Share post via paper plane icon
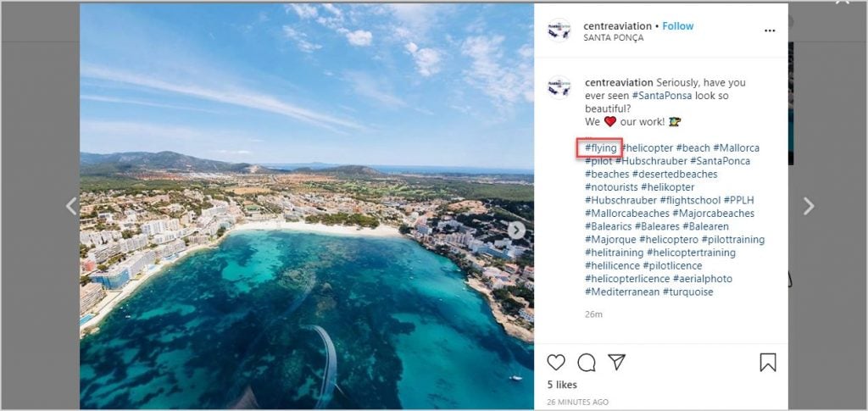This screenshot has width=868, height=411. (x=616, y=362)
